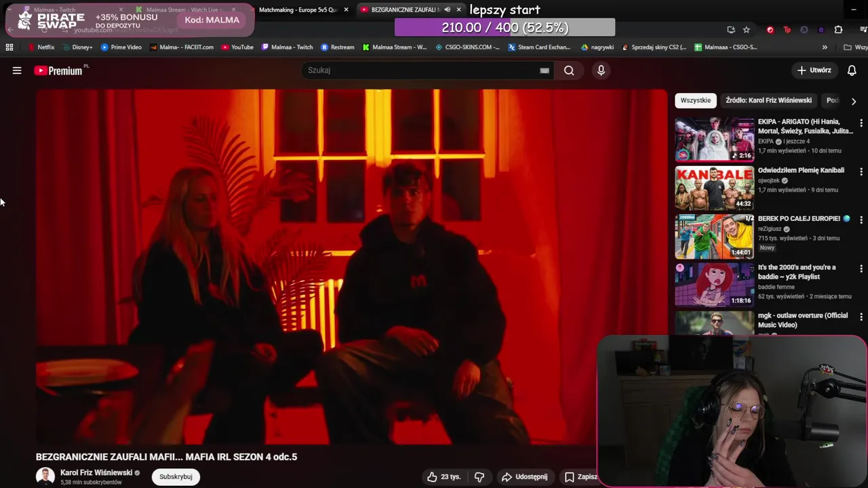The image size is (868, 488).
Task: Close the BEZGRANICZNIE ZAUFALI tab
Action: coord(458,9)
